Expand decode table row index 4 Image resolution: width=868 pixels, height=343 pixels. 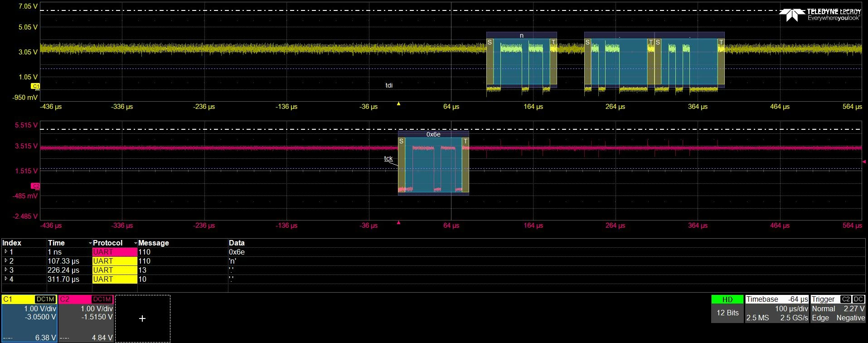click(x=6, y=279)
